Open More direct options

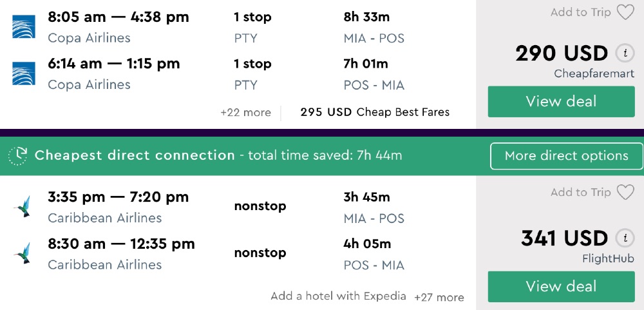point(566,155)
